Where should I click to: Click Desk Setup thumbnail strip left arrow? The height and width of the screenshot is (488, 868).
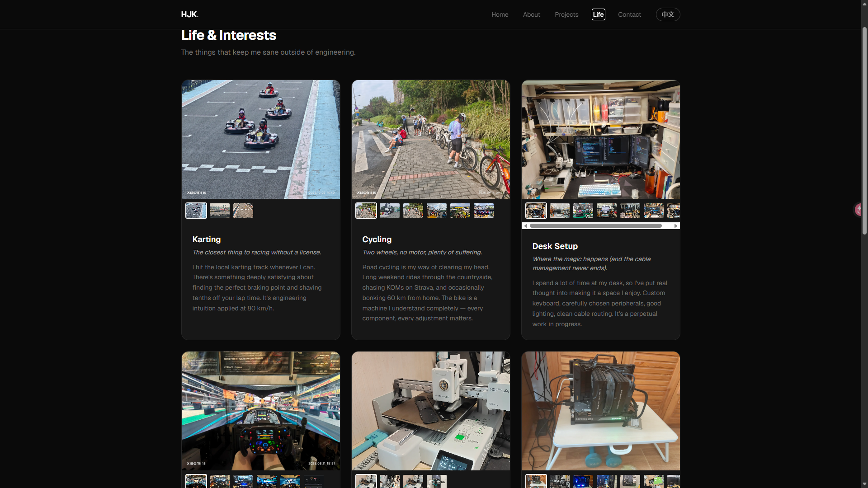pyautogui.click(x=525, y=226)
